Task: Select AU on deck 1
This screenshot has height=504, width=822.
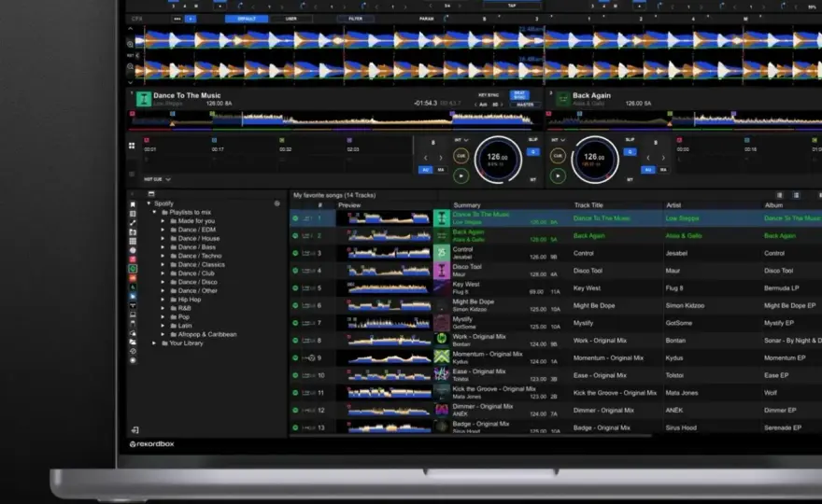Action: click(x=426, y=170)
